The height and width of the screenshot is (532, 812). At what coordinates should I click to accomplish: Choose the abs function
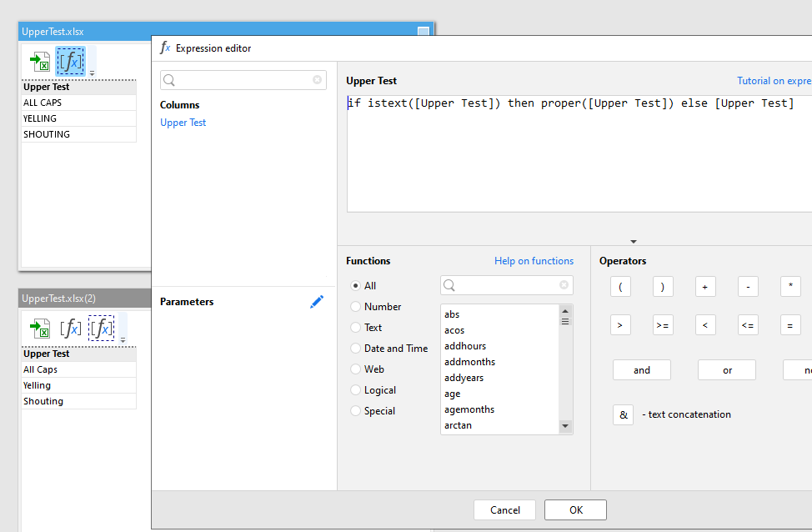452,314
